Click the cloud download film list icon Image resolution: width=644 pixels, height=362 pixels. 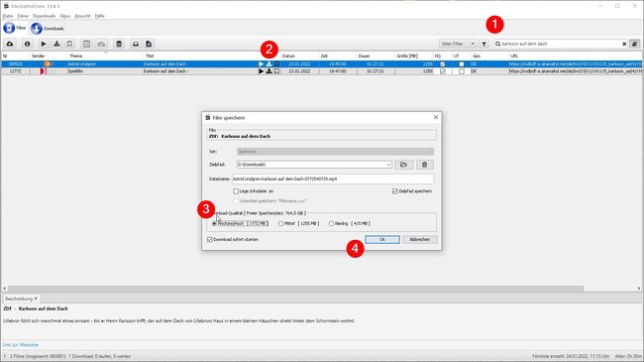click(x=10, y=44)
